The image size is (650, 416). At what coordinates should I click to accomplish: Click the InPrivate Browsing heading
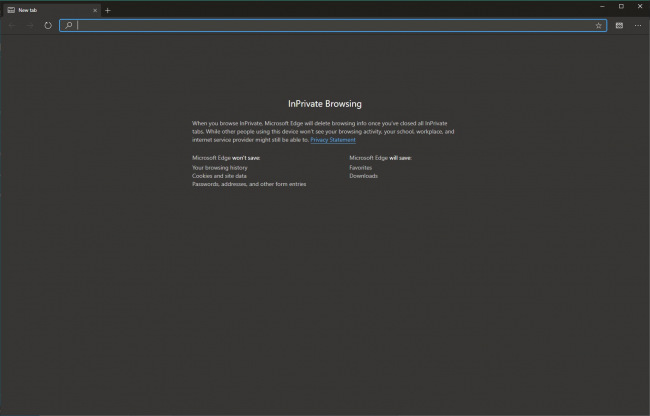tap(325, 104)
